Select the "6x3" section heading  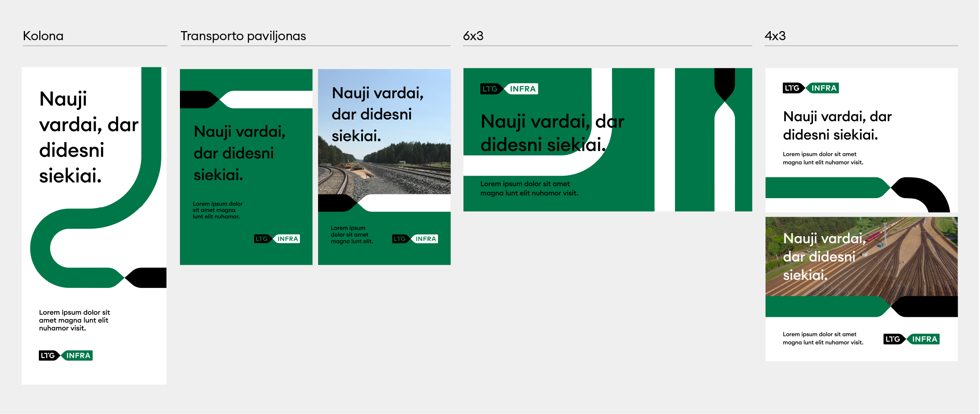473,36
